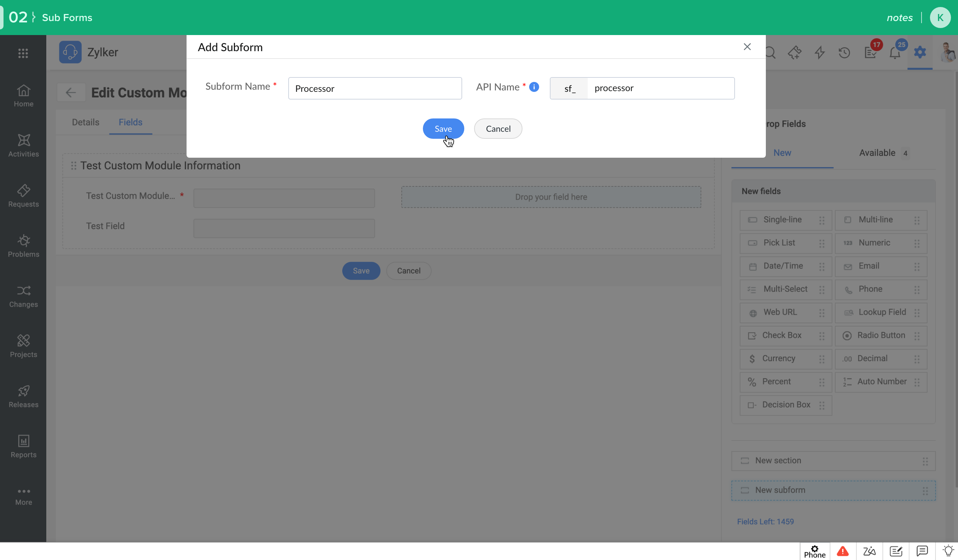Click the notes link in header
The image size is (958, 560).
(x=899, y=18)
